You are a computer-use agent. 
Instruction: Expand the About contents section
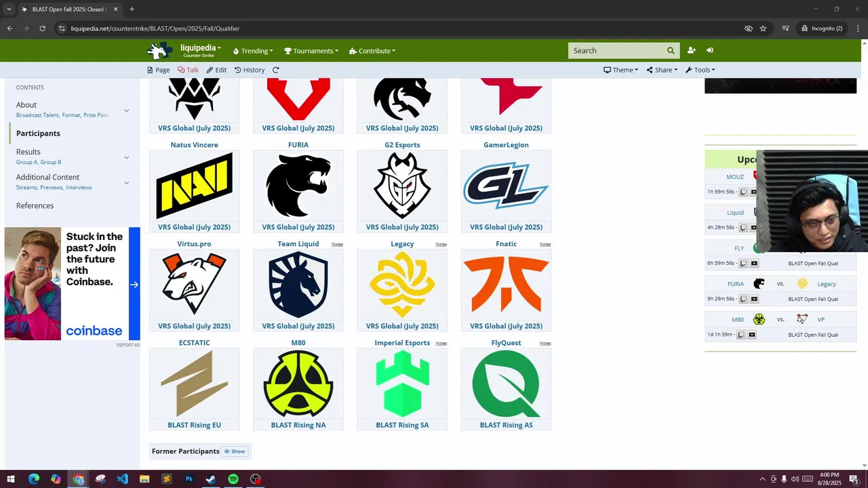coord(126,110)
